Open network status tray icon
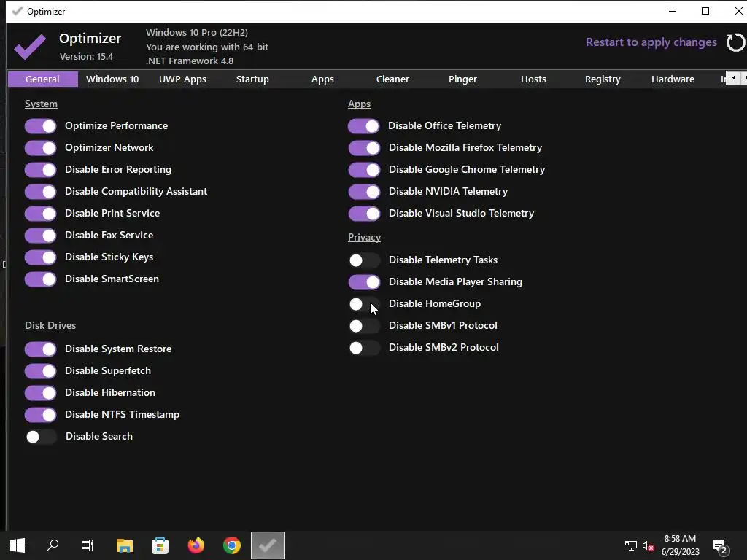747x560 pixels. click(x=631, y=545)
